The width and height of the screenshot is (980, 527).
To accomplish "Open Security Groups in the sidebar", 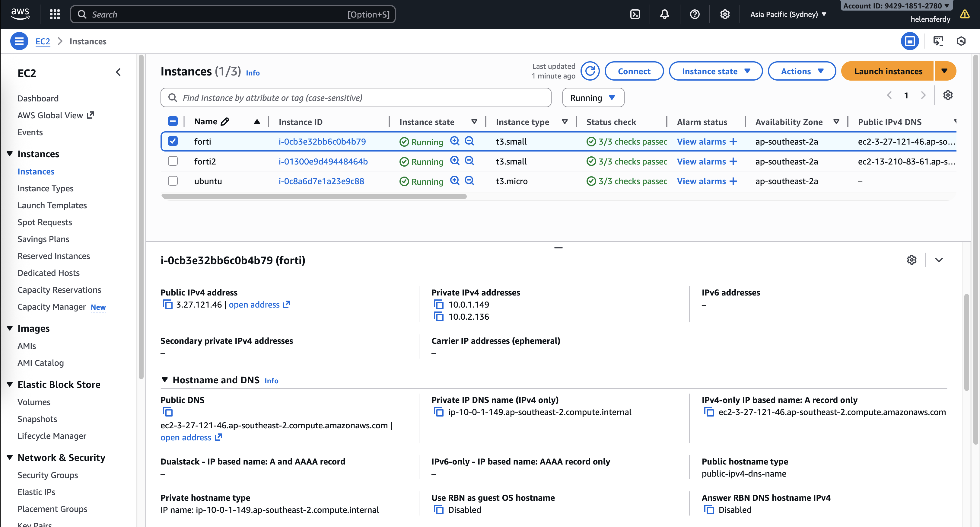I will coord(48,475).
